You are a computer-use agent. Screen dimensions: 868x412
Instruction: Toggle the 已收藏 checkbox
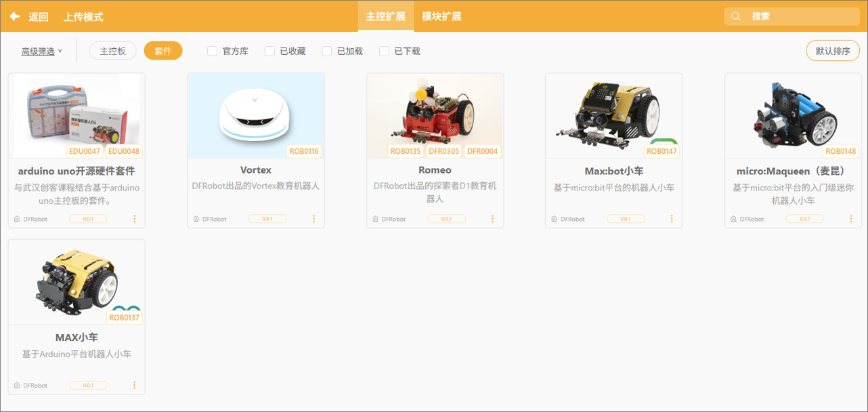click(x=269, y=51)
